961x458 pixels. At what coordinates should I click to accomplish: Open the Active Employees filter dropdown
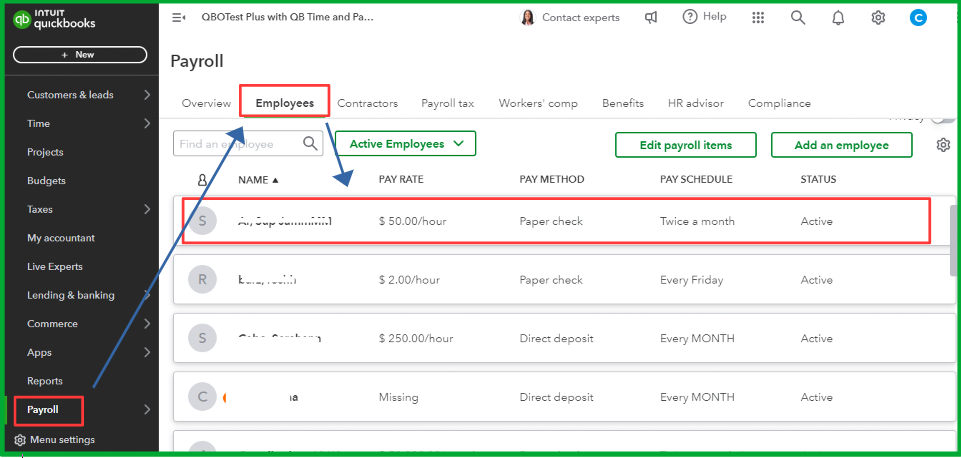pyautogui.click(x=406, y=144)
